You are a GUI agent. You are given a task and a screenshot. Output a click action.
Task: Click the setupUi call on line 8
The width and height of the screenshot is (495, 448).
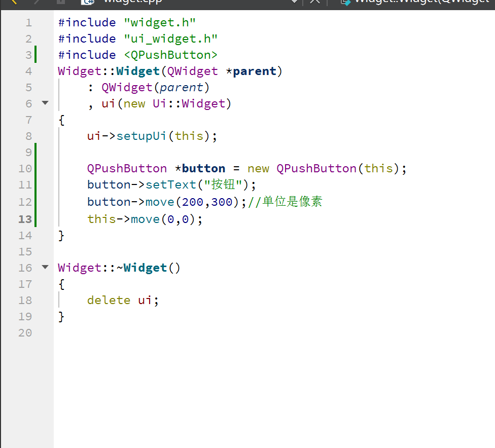141,136
